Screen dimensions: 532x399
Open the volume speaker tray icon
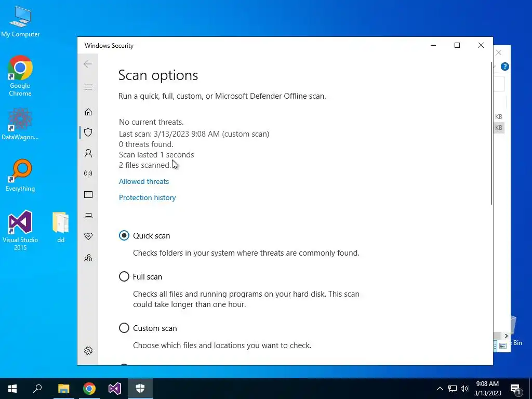pos(464,389)
